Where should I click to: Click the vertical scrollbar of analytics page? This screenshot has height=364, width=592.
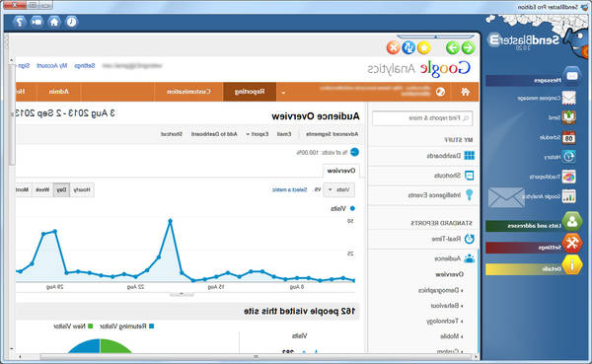tap(11, 113)
